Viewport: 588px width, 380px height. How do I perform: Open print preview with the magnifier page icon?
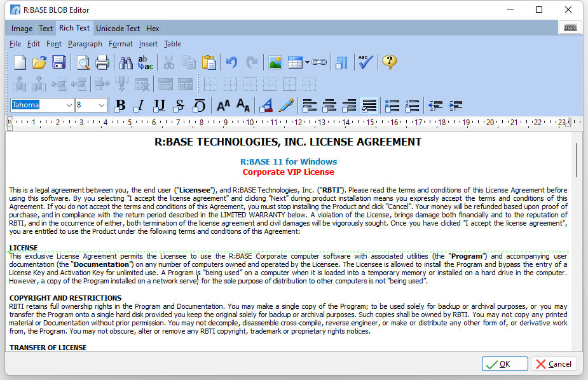click(x=83, y=62)
